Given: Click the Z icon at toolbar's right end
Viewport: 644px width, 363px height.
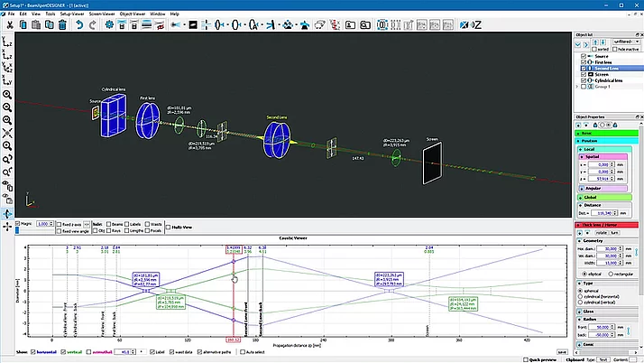Looking at the screenshot, I should pos(476,23).
